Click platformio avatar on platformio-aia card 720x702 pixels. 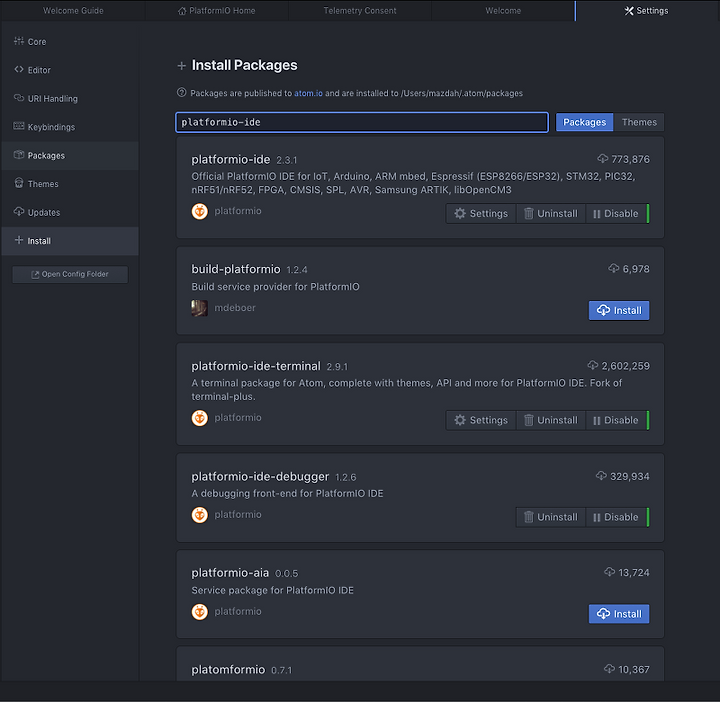pos(200,612)
